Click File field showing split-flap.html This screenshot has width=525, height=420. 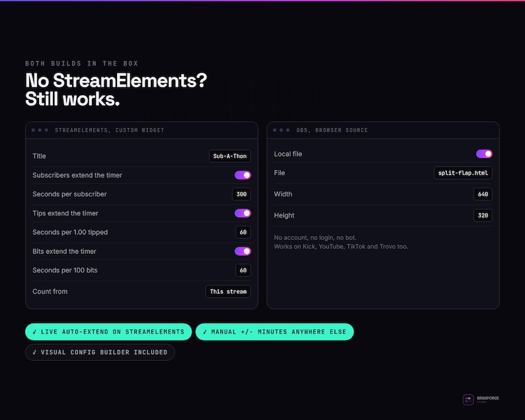463,173
